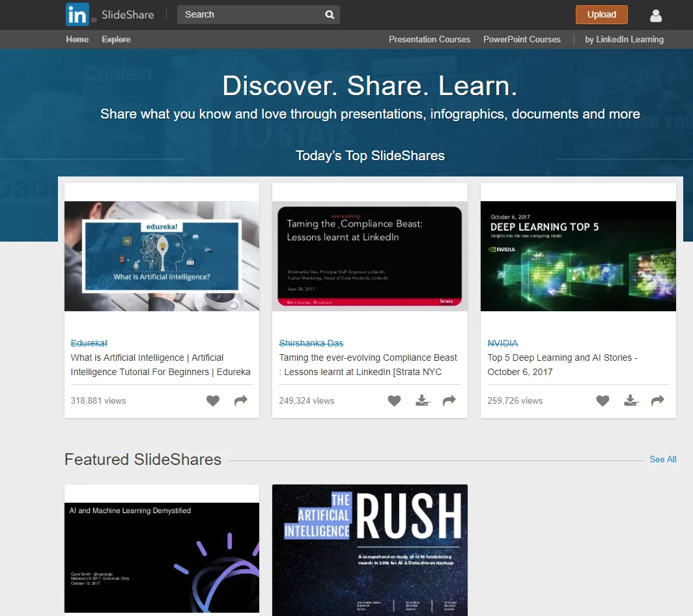Download the NVIDIA Deep Learning slideshare
This screenshot has width=693, height=616.
point(631,400)
